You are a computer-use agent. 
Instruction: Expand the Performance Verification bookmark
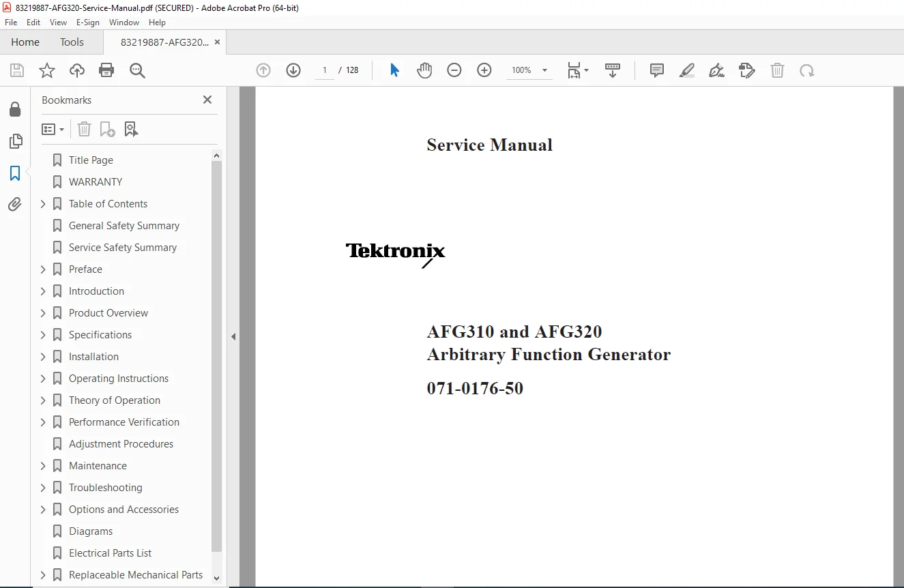43,422
